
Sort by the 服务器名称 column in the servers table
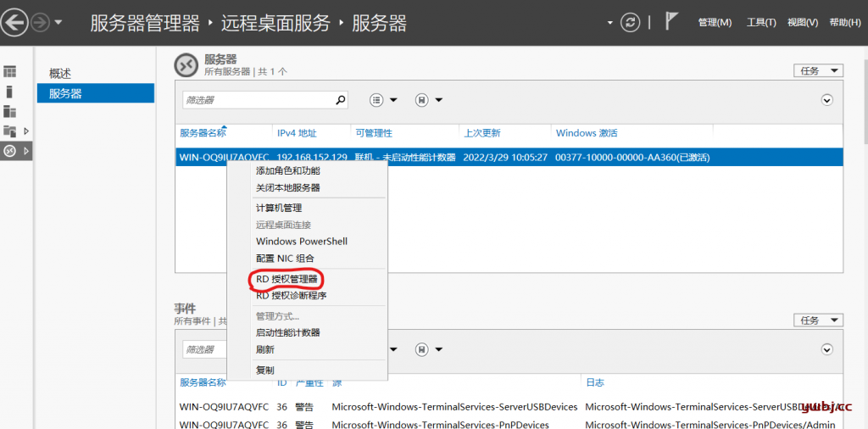(203, 133)
